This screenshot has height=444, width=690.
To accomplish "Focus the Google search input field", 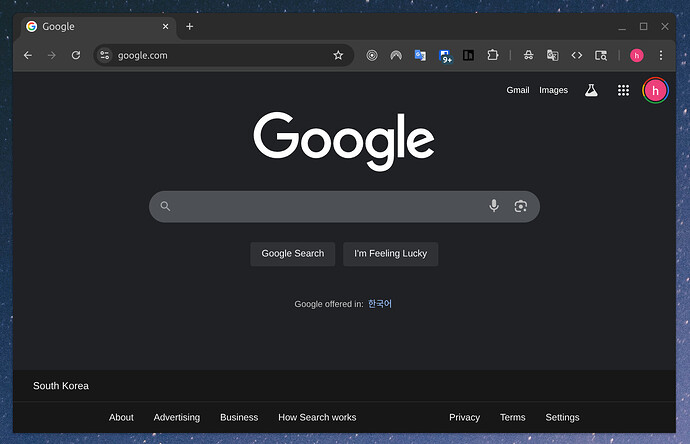I will click(344, 206).
